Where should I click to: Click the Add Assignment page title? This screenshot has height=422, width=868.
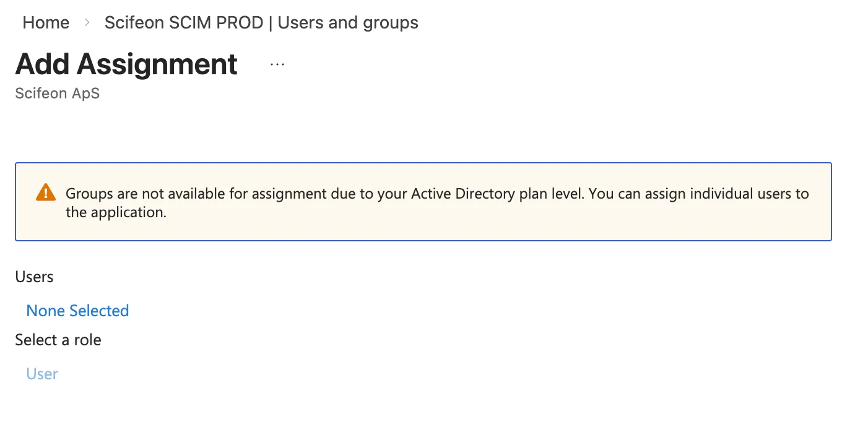click(126, 64)
